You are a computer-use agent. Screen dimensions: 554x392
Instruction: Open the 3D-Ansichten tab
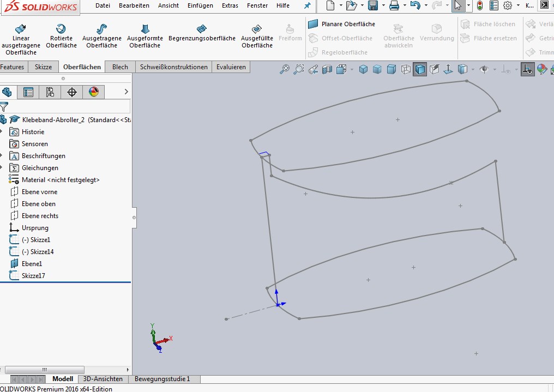coord(103,379)
